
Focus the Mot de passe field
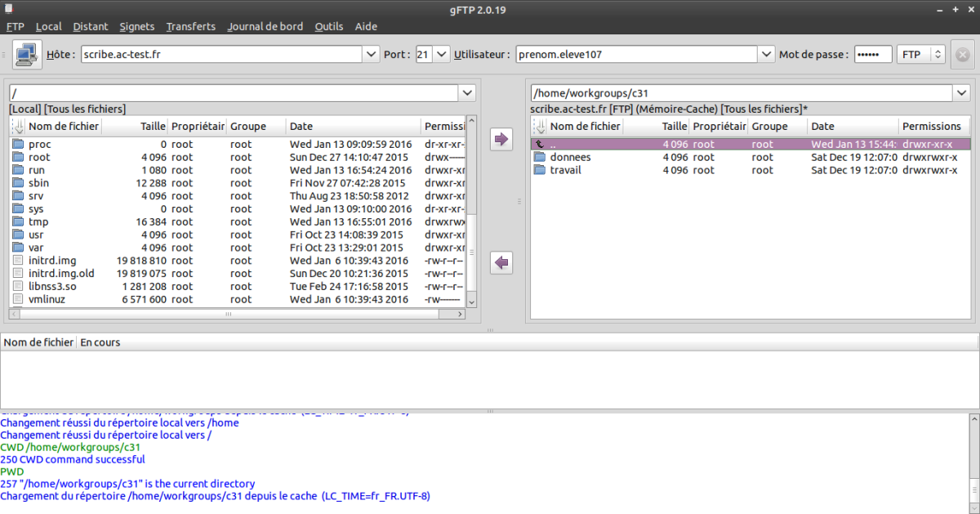873,55
